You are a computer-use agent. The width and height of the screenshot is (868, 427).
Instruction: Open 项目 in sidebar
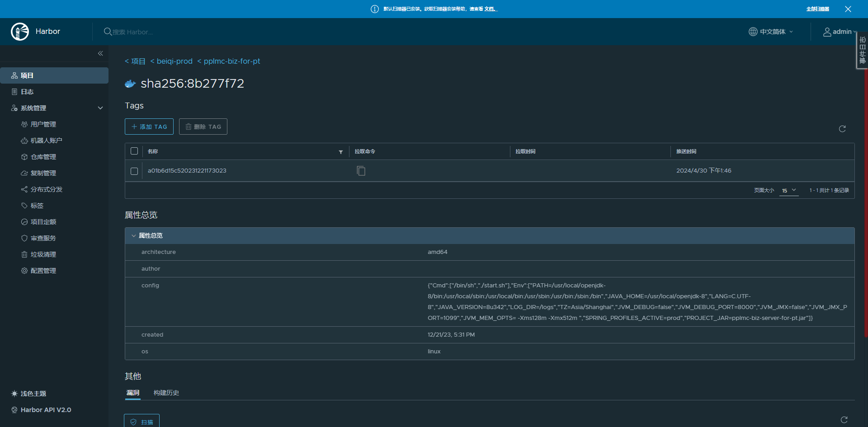click(54, 75)
